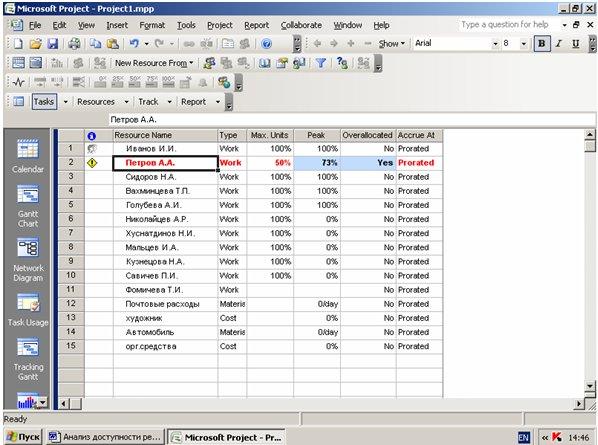The height and width of the screenshot is (445, 598).
Task: Click the Filter funnel icon
Action: pyautogui.click(x=321, y=63)
